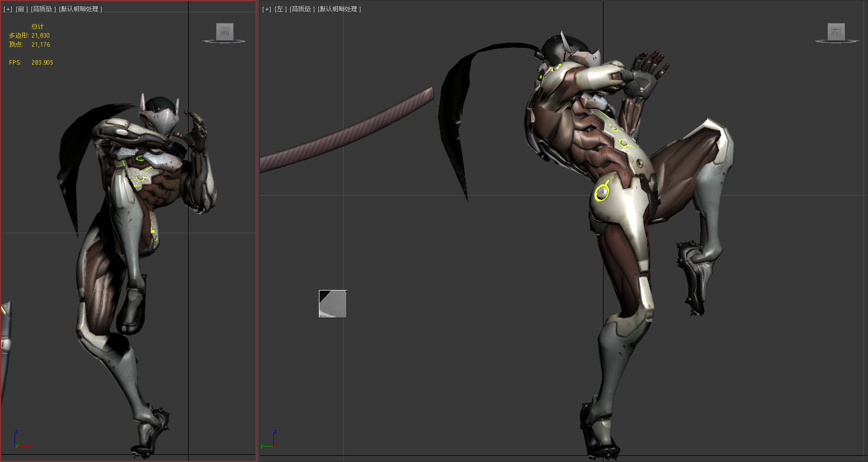This screenshot has height=462, width=868.
Task: Open [高质量] menu in the 左 viewport
Action: [302, 9]
